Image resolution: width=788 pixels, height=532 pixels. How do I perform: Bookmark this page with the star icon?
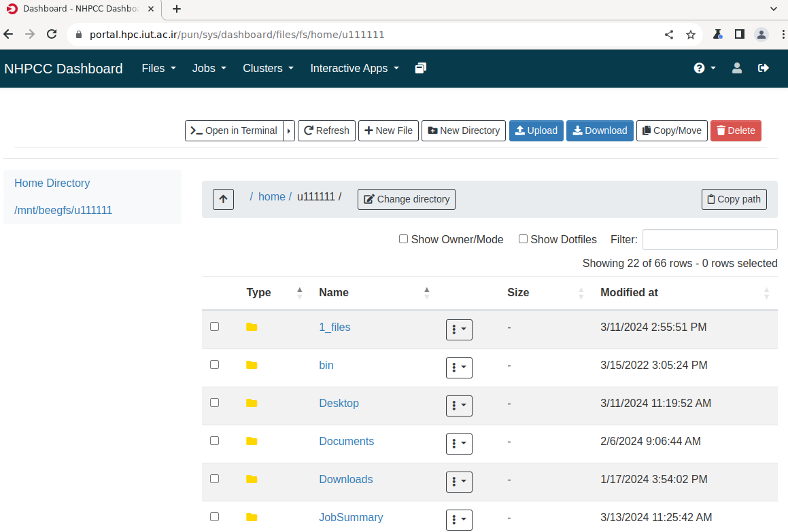691,35
